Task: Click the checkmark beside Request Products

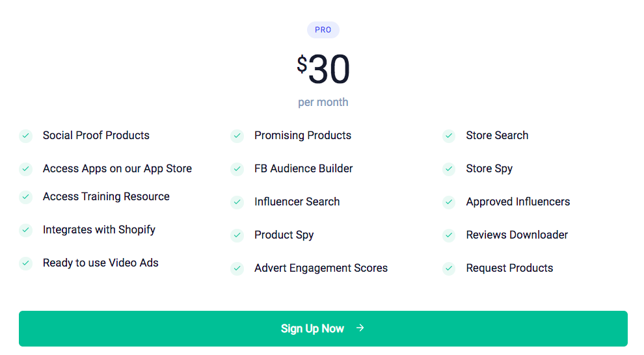Action: pyautogui.click(x=449, y=269)
